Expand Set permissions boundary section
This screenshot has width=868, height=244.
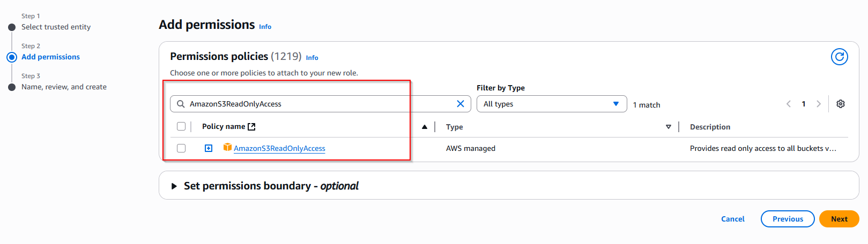[x=174, y=186]
